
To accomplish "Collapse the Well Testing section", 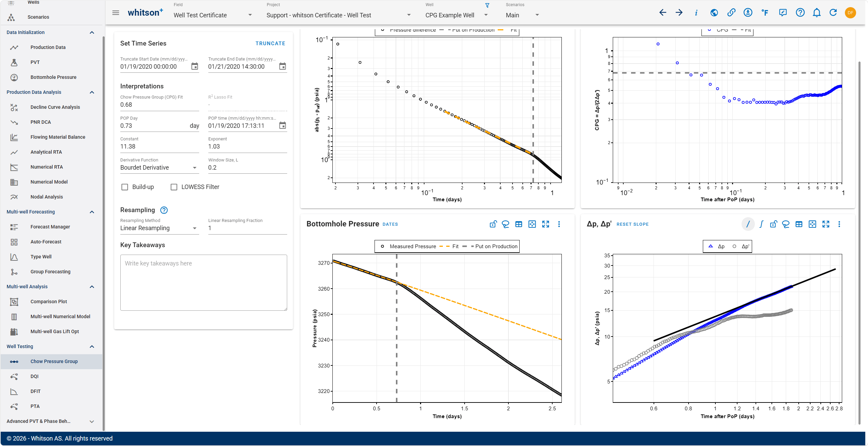I will pyautogui.click(x=92, y=346).
